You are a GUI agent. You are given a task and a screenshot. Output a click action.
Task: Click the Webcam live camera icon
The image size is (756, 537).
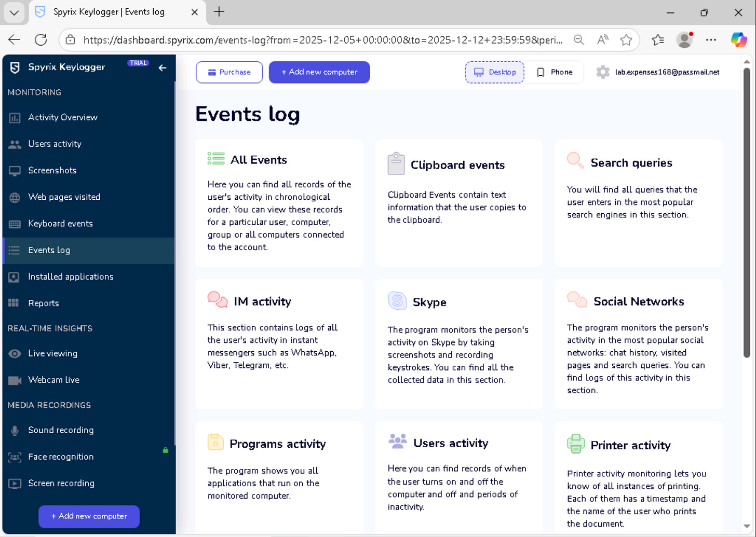click(x=15, y=380)
